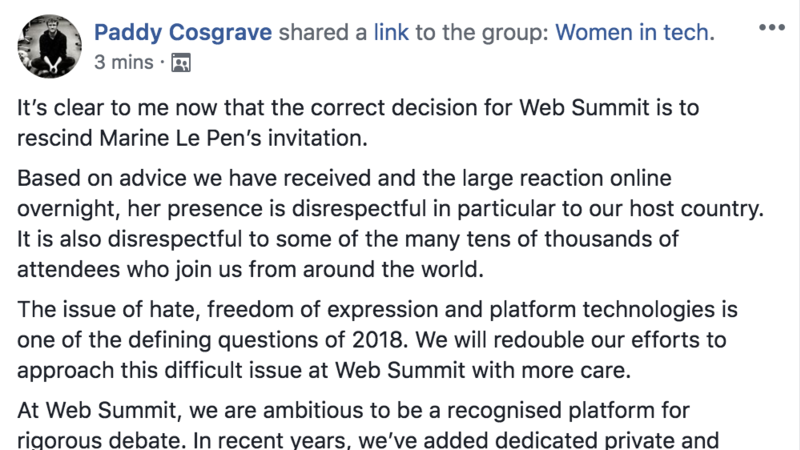Click the 'shared a' text in header
The width and height of the screenshot is (800, 450).
[322, 33]
